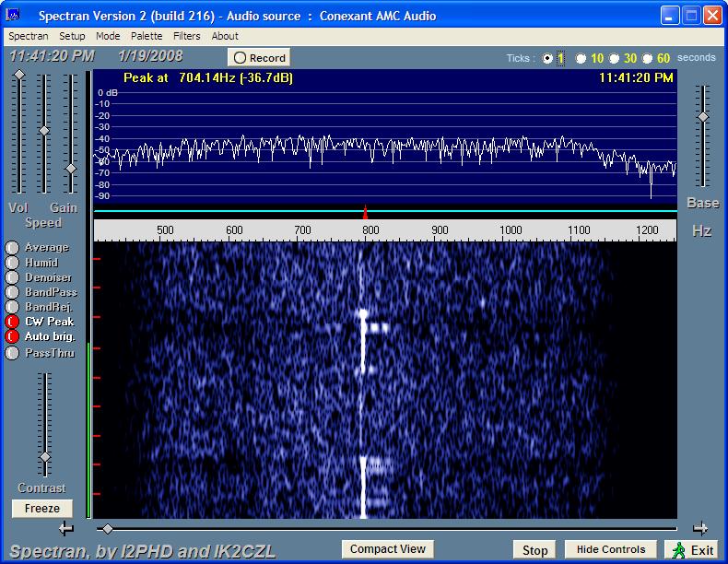Open the Spectran menu

coord(29,36)
